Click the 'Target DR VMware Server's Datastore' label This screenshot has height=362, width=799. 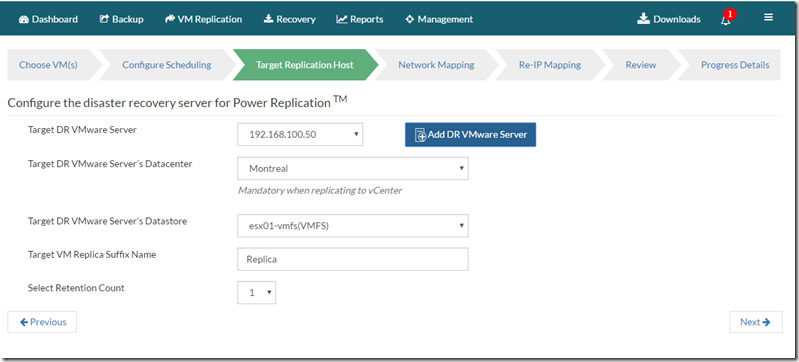click(108, 221)
